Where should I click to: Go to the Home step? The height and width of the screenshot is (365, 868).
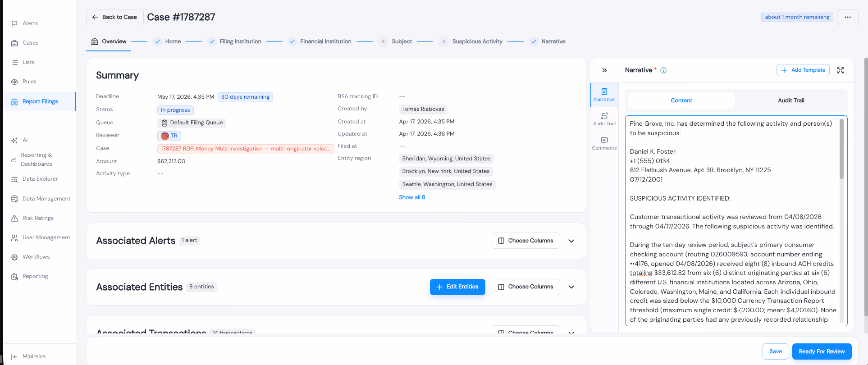(167, 41)
